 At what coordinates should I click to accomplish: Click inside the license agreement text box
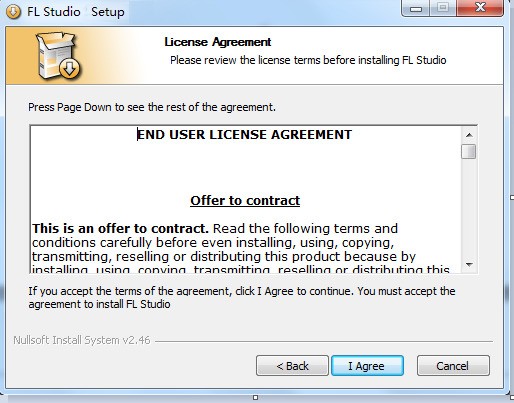[246, 199]
